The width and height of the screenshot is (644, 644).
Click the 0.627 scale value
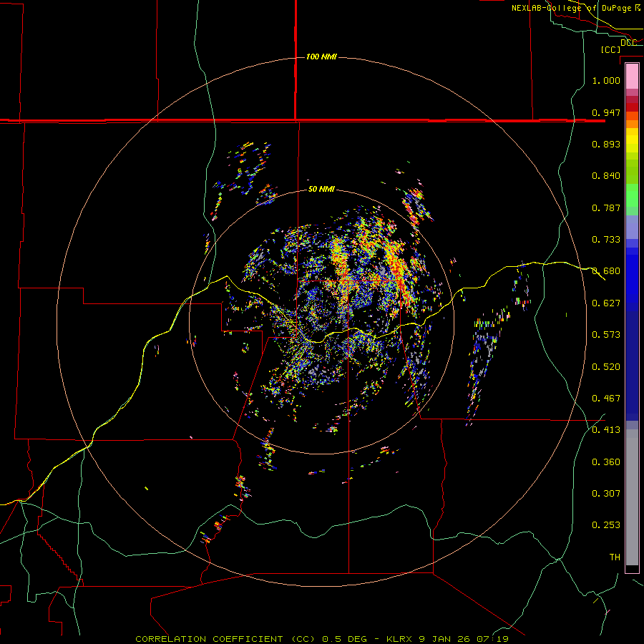606,303
